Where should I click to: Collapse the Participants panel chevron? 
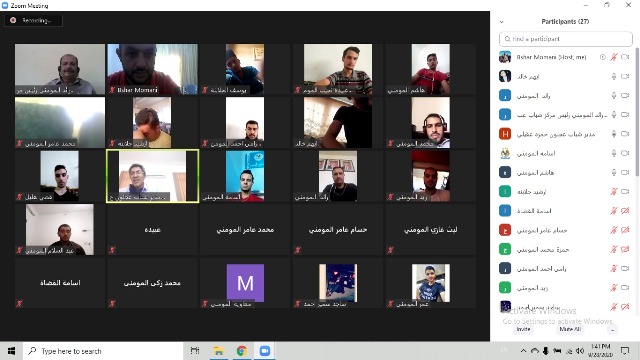click(502, 22)
